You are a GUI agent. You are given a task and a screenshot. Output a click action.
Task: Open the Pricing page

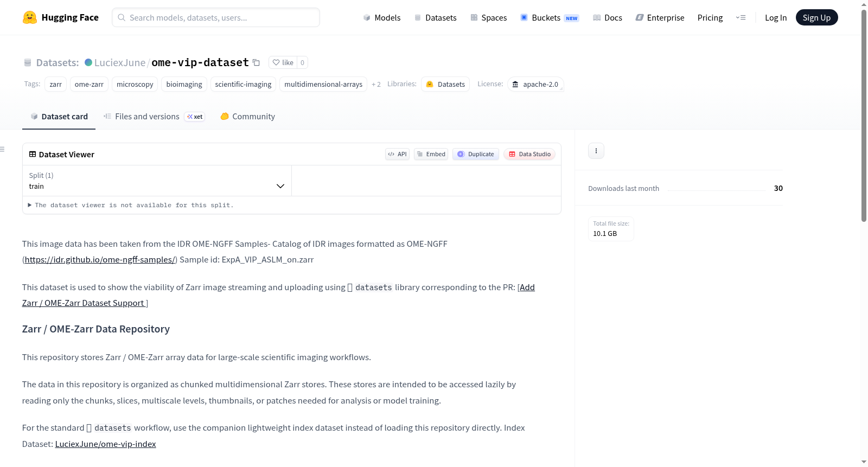[x=710, y=17]
